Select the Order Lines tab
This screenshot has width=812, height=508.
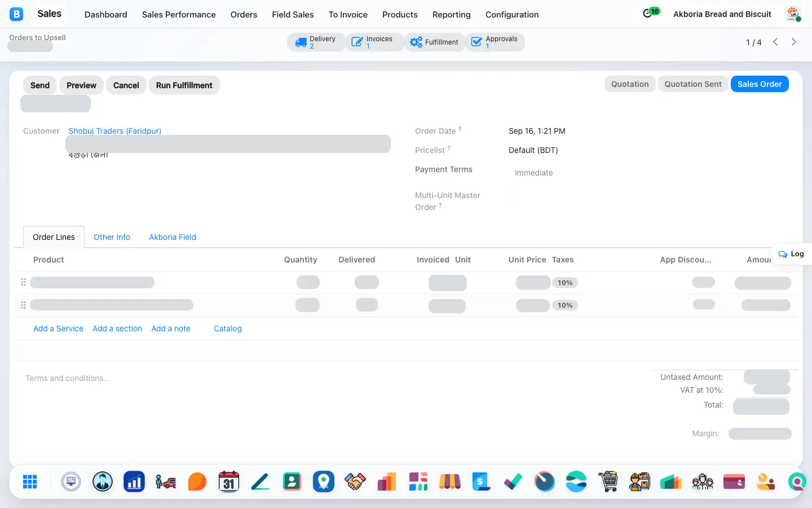click(54, 237)
